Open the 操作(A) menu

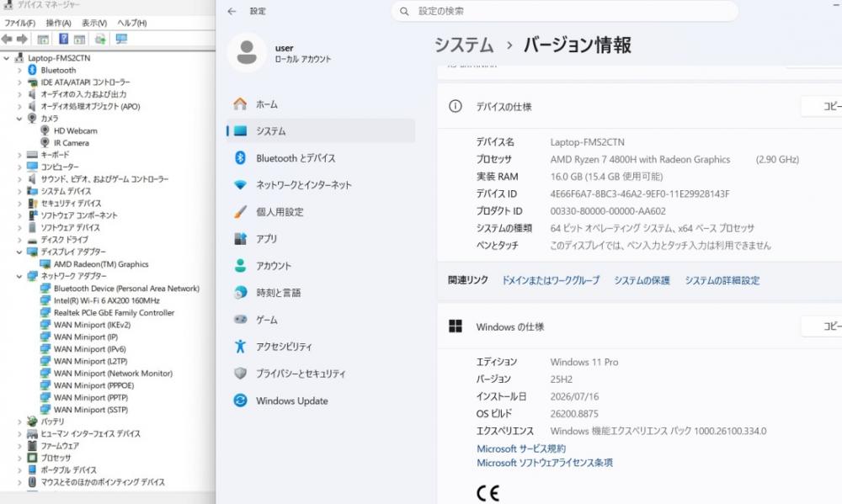coord(59,23)
